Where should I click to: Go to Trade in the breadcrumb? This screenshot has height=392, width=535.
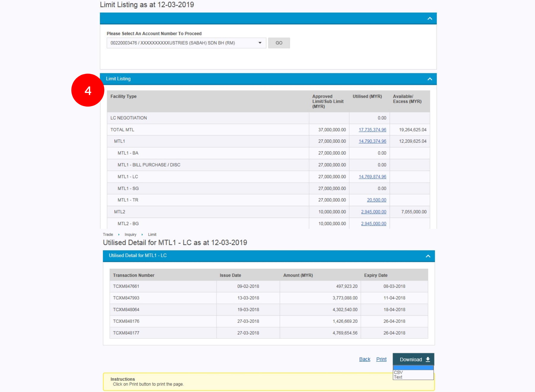(x=108, y=235)
